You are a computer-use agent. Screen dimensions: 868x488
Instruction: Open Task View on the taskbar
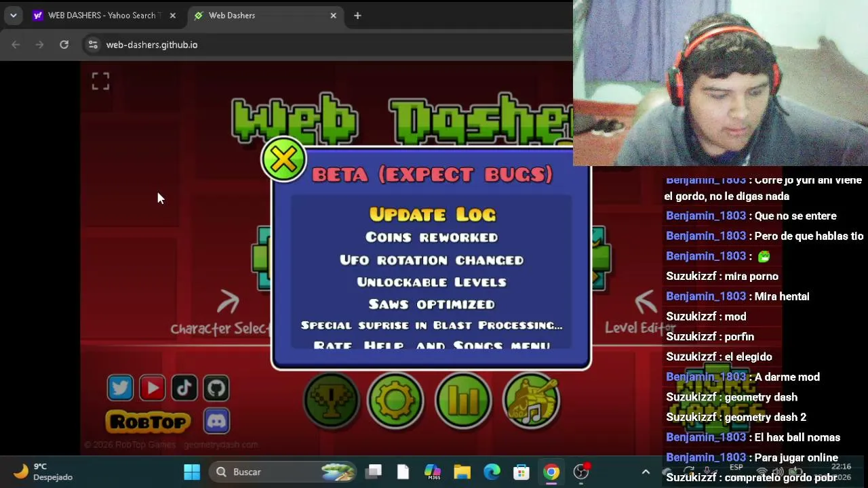click(374, 472)
